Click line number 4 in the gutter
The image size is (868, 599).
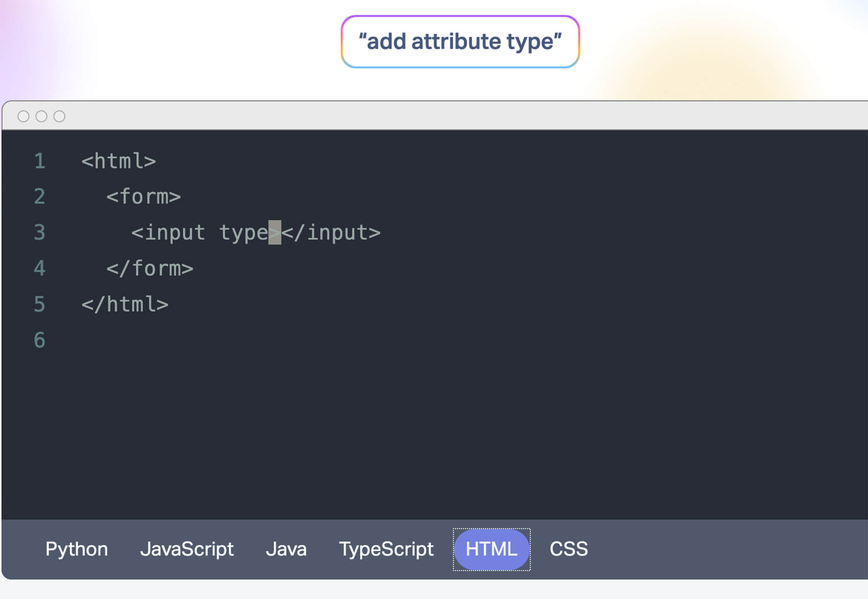pos(40,269)
